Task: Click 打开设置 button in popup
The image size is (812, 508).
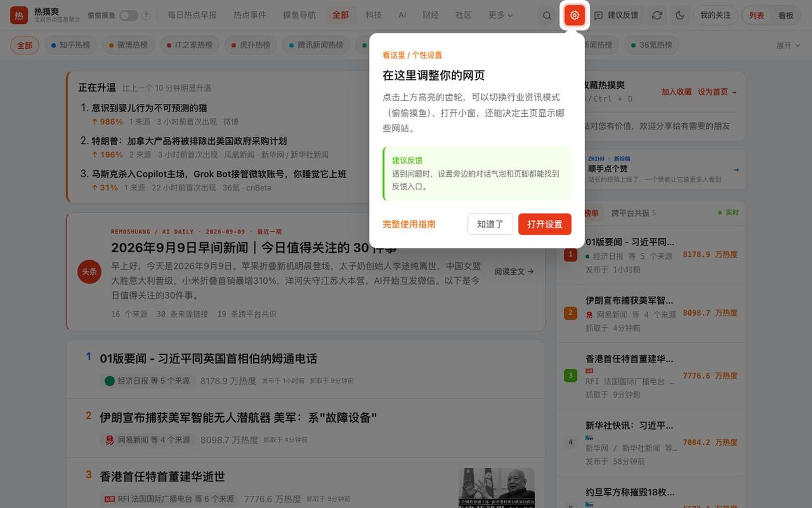Action: (545, 224)
